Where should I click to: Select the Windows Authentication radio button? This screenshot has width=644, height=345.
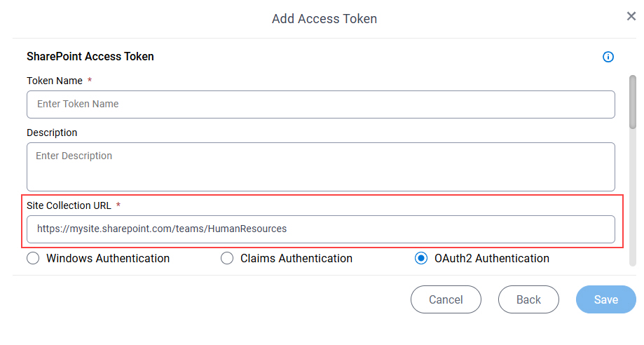33,258
